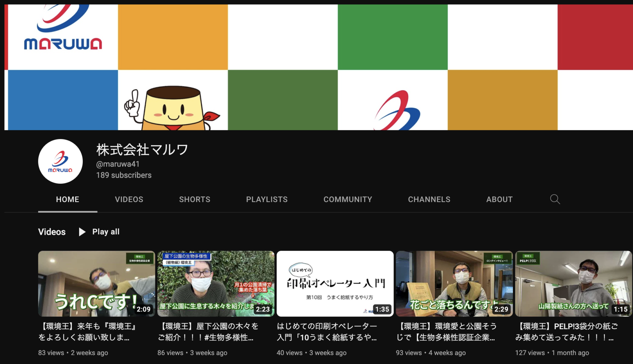This screenshot has width=633, height=364.
Task: Open the SHORTS tab
Action: click(195, 199)
